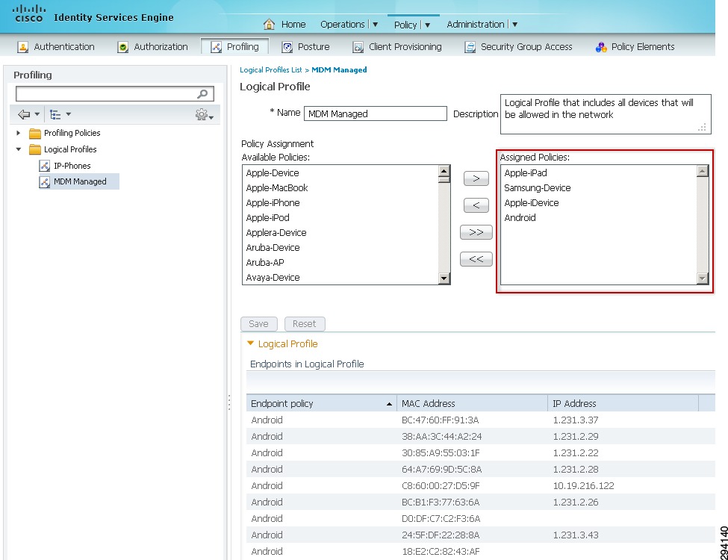Click the double left arrow remove all button
728x560 pixels.
tap(476, 259)
